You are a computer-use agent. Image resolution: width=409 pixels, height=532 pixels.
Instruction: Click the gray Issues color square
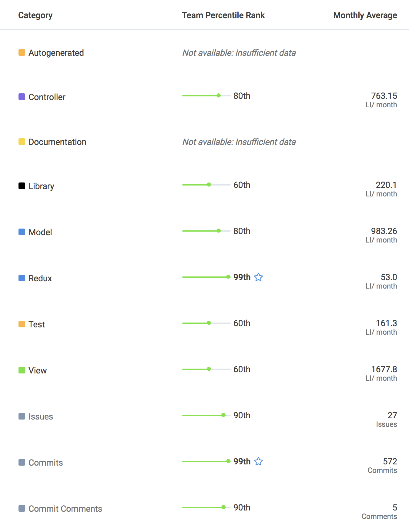pos(22,416)
